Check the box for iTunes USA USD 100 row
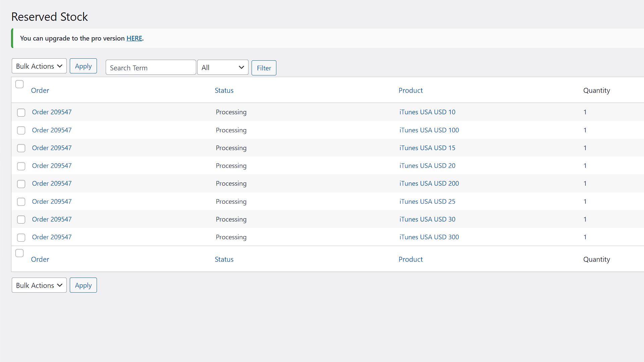Image resolution: width=644 pixels, height=362 pixels. tap(21, 130)
